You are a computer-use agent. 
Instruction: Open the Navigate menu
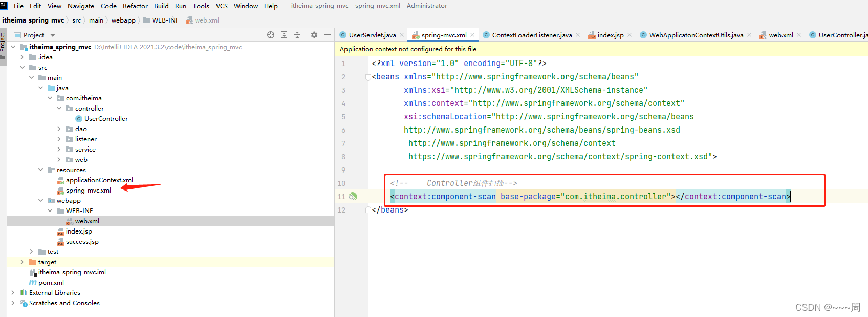coord(81,6)
